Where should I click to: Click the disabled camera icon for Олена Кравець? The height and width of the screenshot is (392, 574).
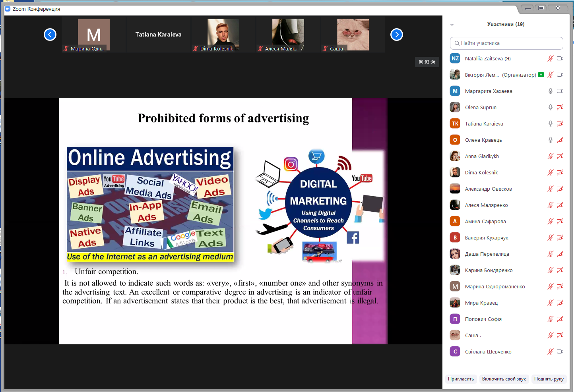560,140
